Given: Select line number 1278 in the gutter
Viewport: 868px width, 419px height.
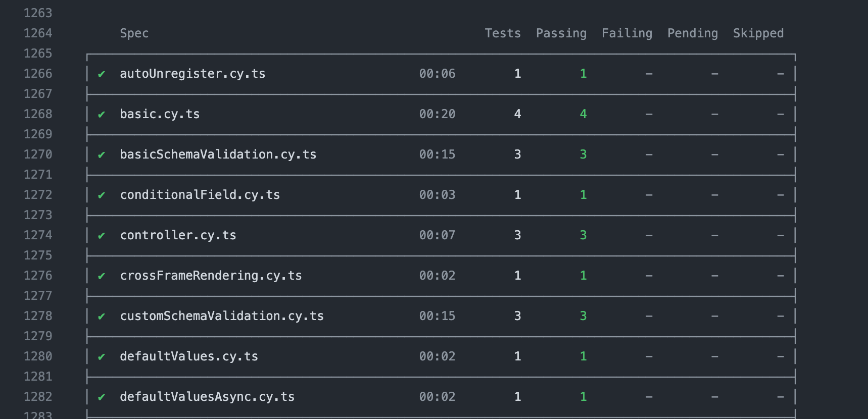Looking at the screenshot, I should pos(38,316).
